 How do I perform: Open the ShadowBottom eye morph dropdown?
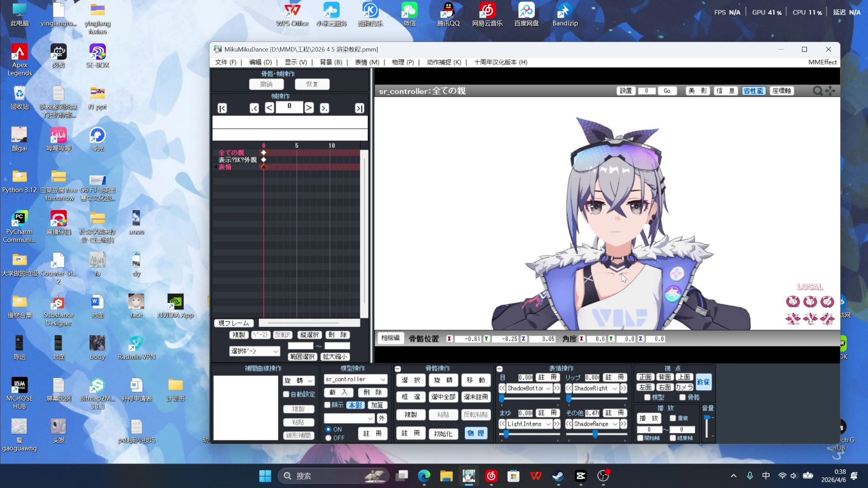529,388
